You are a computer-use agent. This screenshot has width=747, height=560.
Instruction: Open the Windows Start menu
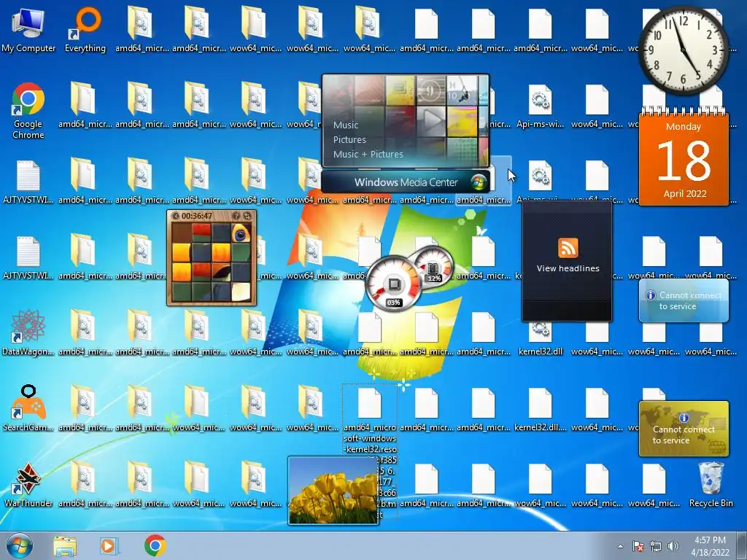(20, 545)
